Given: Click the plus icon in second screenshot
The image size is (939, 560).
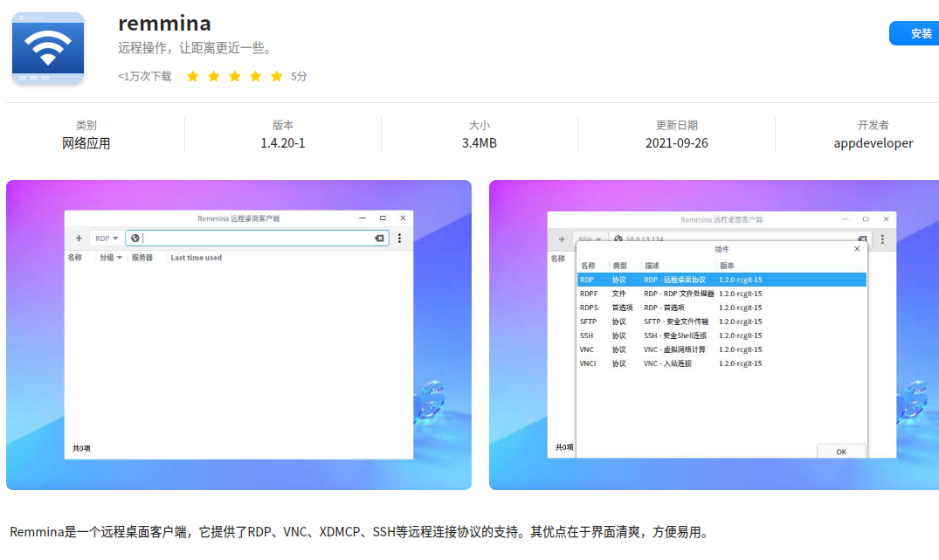Looking at the screenshot, I should [x=562, y=239].
